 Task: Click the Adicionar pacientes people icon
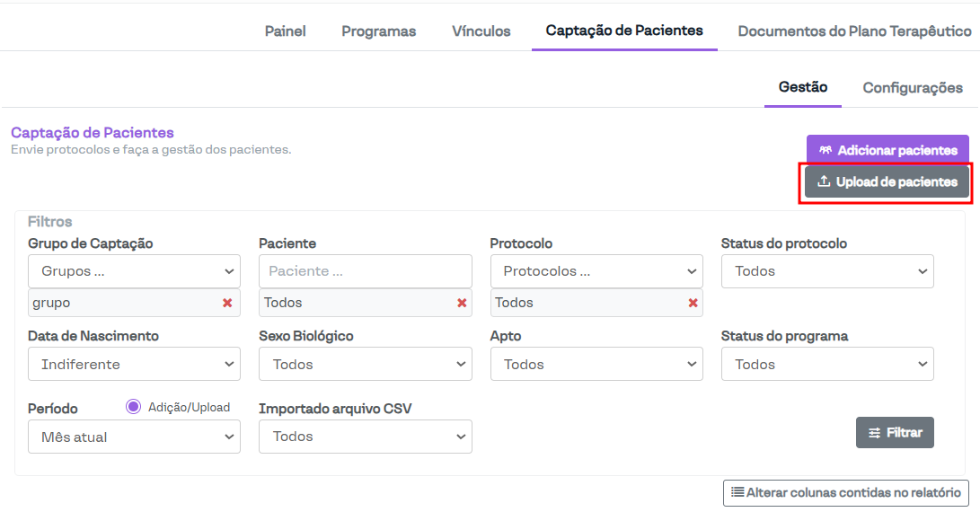pyautogui.click(x=825, y=150)
